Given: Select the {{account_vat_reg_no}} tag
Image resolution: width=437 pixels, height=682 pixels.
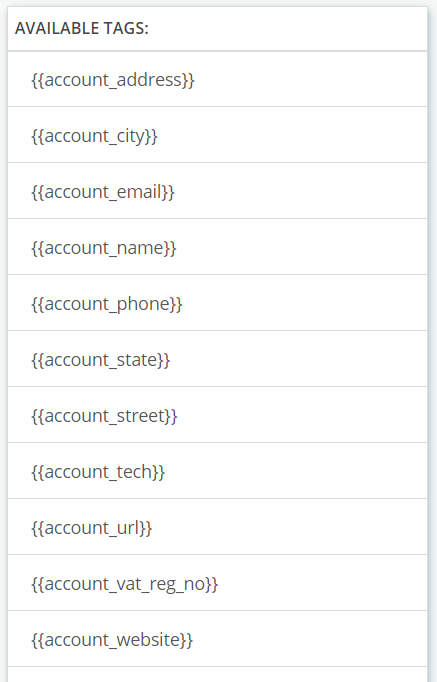Looking at the screenshot, I should [x=124, y=584].
